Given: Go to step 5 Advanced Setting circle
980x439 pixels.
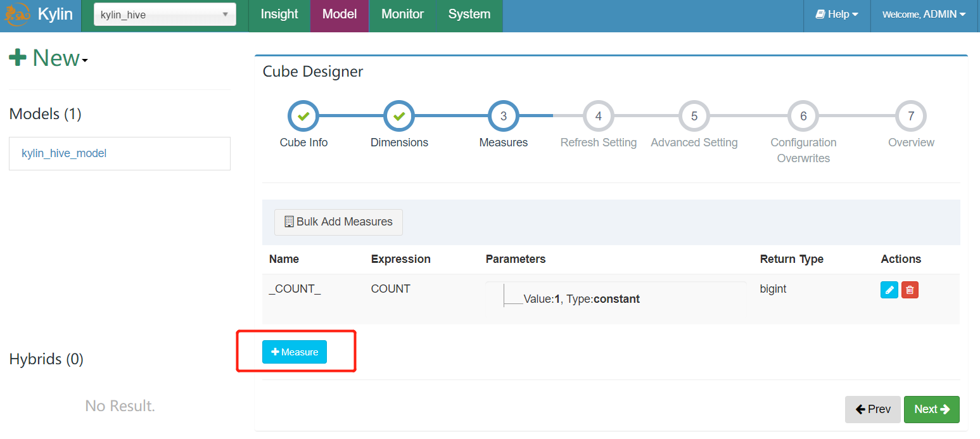Looking at the screenshot, I should coord(694,117).
